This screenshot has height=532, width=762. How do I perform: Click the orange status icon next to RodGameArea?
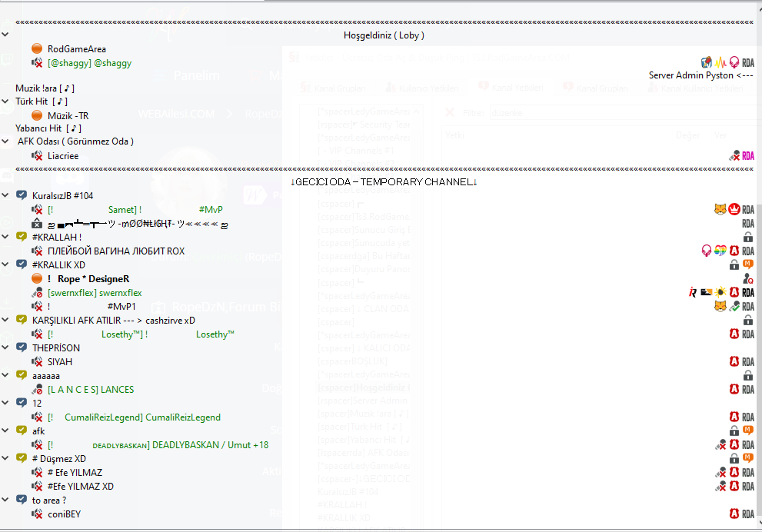tap(37, 48)
